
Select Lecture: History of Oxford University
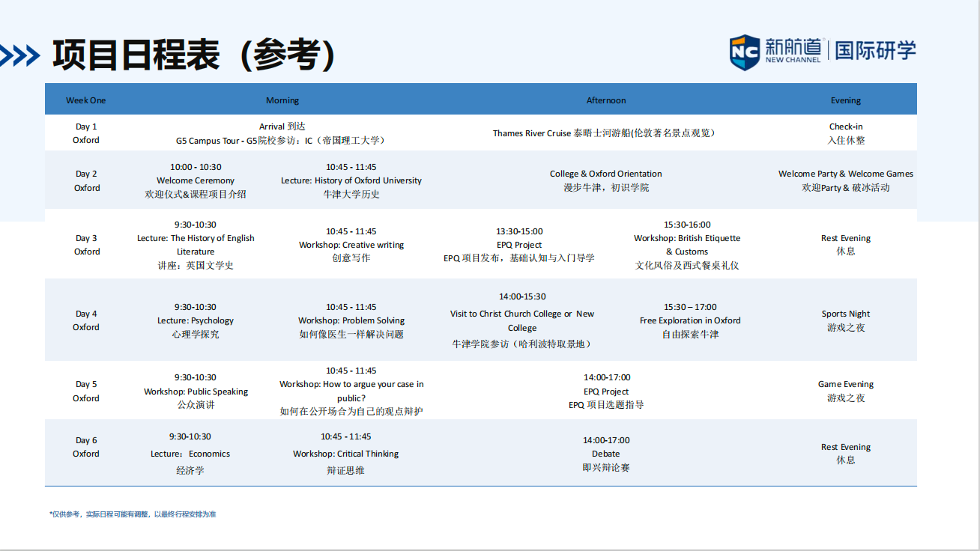point(351,180)
